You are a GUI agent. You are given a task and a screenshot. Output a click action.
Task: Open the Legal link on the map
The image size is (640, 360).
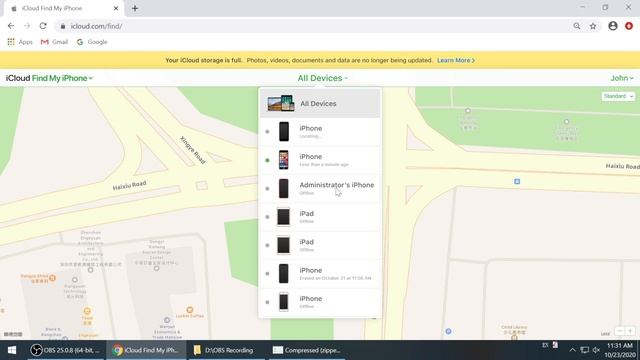pyautogui.click(x=605, y=334)
